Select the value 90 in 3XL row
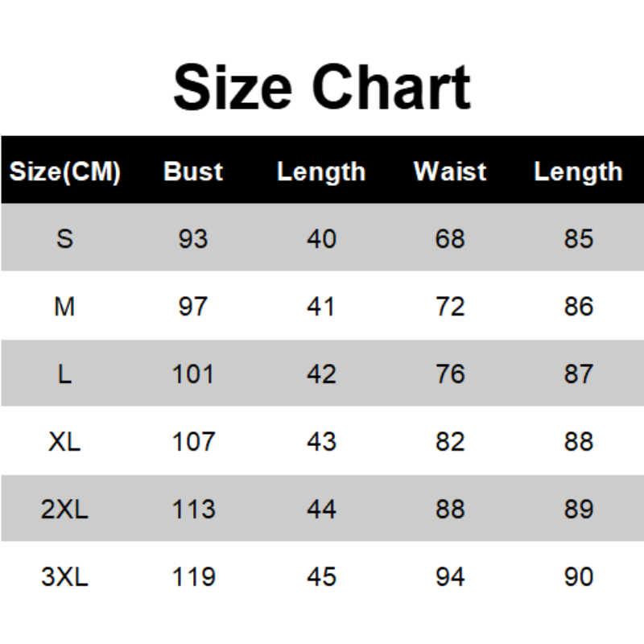 (579, 577)
